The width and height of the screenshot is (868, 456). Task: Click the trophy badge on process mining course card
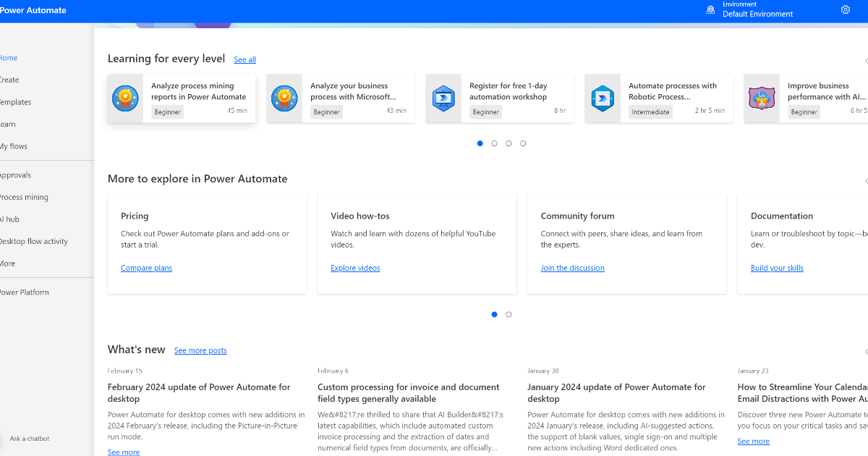pyautogui.click(x=125, y=98)
